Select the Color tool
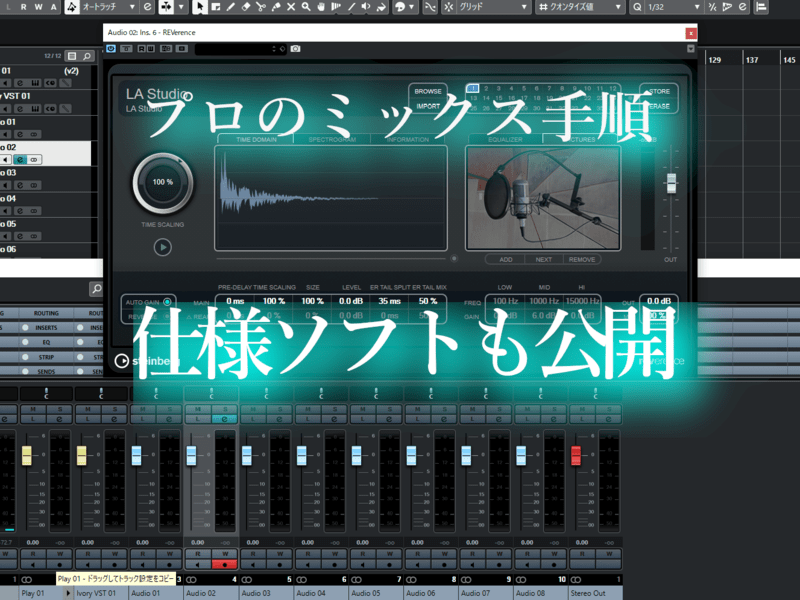 point(382,7)
